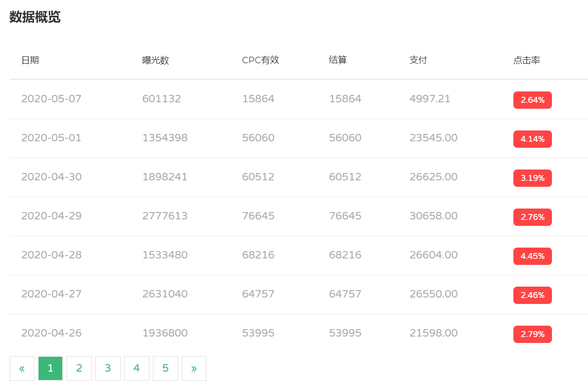This screenshot has width=588, height=382.
Task: Click the 曝光数 column header
Action: [x=156, y=60]
